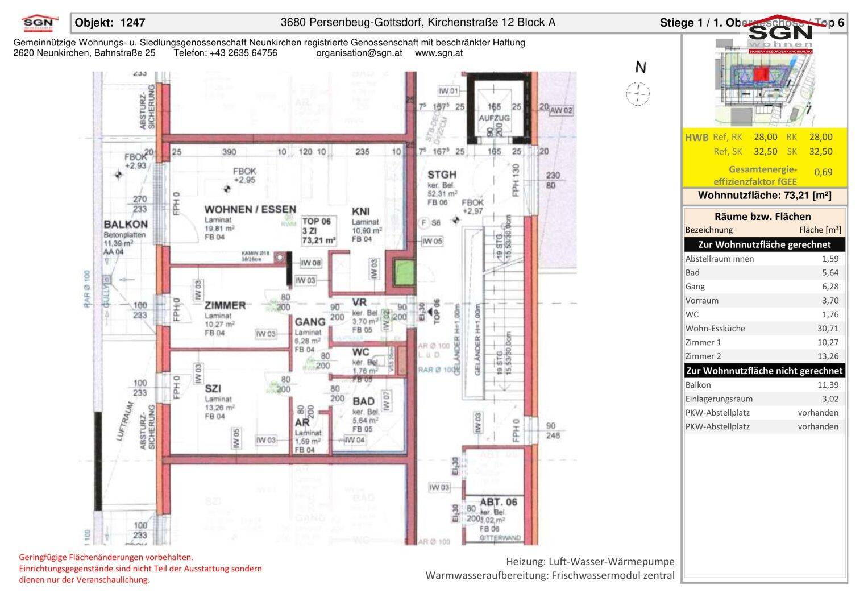Select the red 'Geringfügige Flächenänderungen vorbehalten' note
The image size is (868, 614).
(106, 558)
